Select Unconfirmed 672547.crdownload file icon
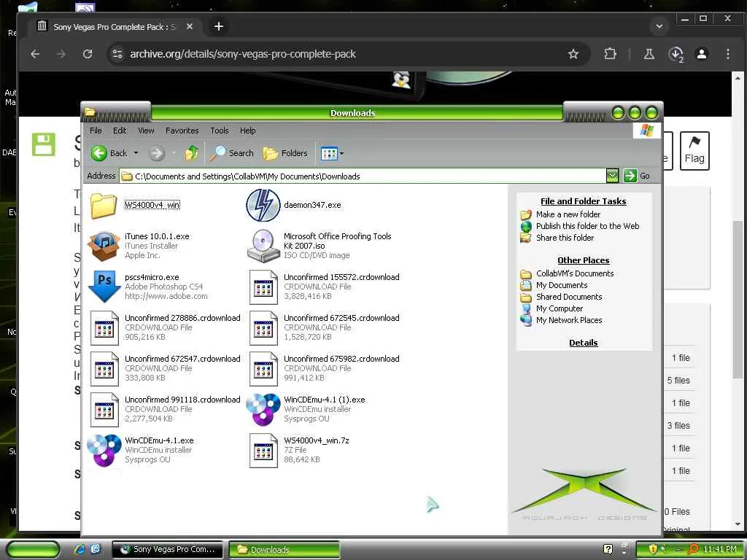 coord(104,368)
